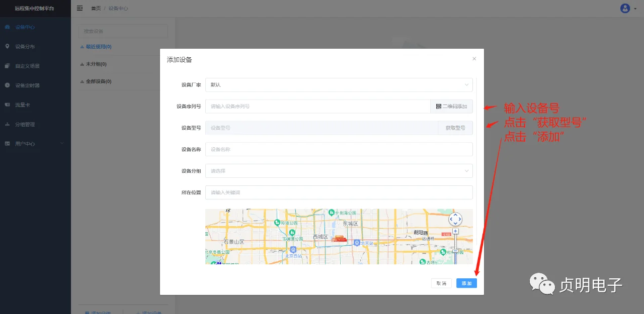
Task: Click the hierarchy icon beside 分组管理
Action: pos(7,124)
